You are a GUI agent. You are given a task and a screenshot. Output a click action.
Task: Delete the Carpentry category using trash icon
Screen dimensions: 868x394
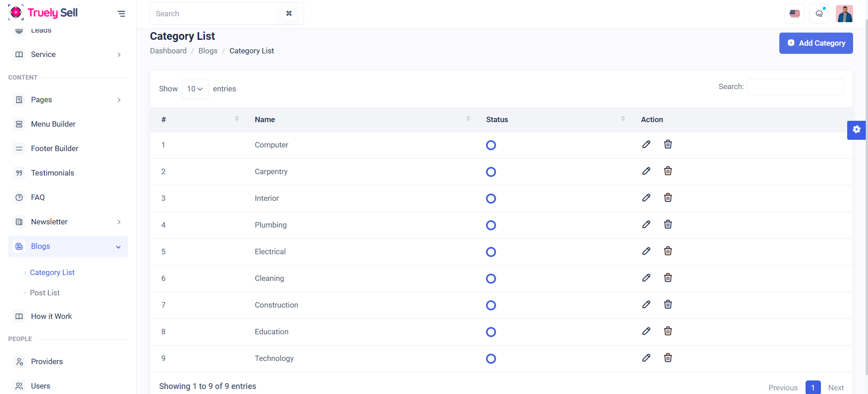click(668, 171)
